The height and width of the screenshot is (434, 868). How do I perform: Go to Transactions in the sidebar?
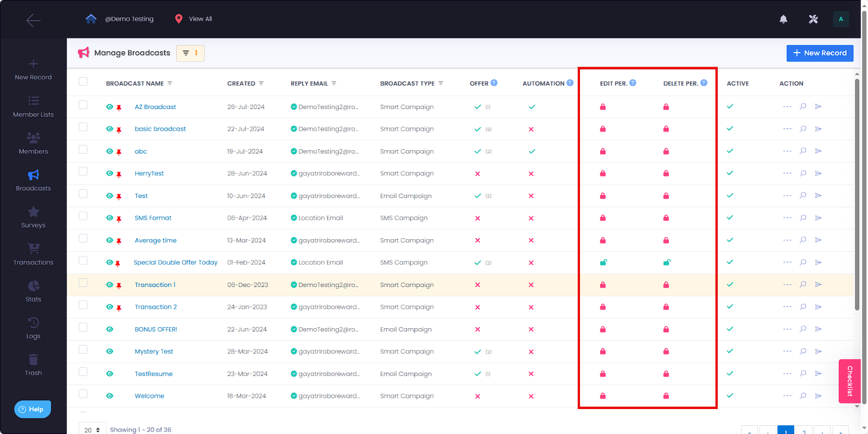click(x=33, y=254)
